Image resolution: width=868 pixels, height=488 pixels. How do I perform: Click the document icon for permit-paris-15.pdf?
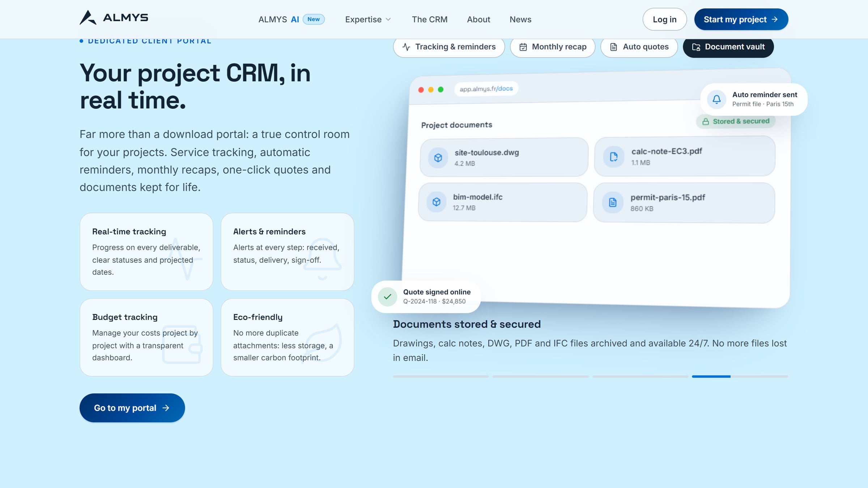pyautogui.click(x=613, y=202)
